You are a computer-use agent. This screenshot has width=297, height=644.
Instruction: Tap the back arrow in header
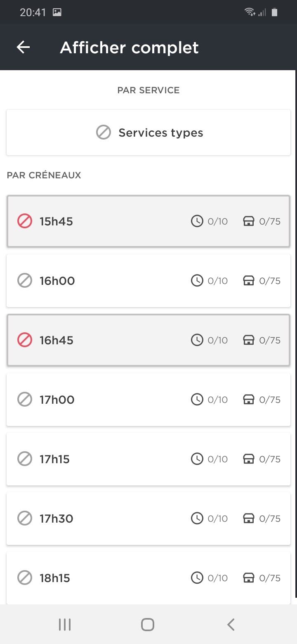(x=23, y=47)
